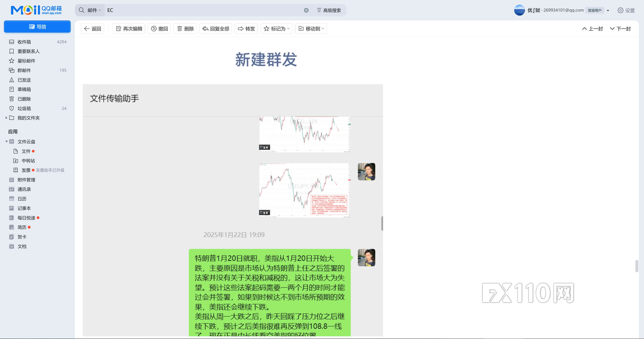Go to previous email (上一封)
644x339 pixels.
[592, 29]
